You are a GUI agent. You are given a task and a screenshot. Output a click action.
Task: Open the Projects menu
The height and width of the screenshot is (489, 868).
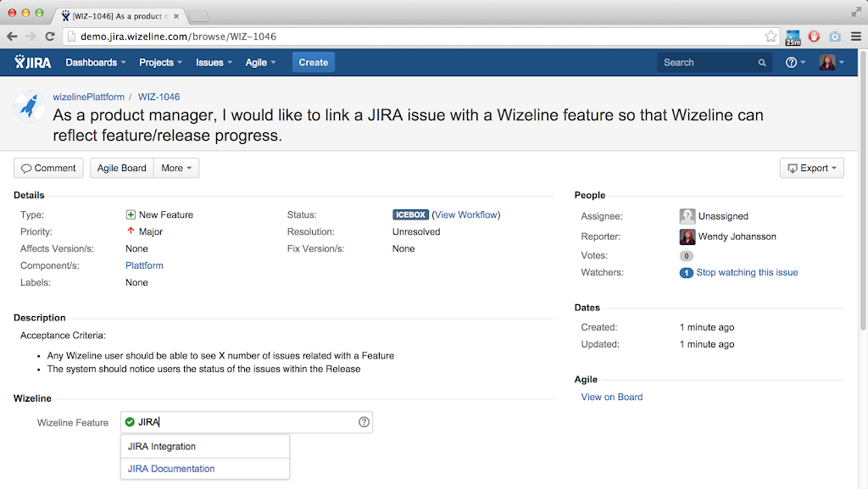(160, 62)
